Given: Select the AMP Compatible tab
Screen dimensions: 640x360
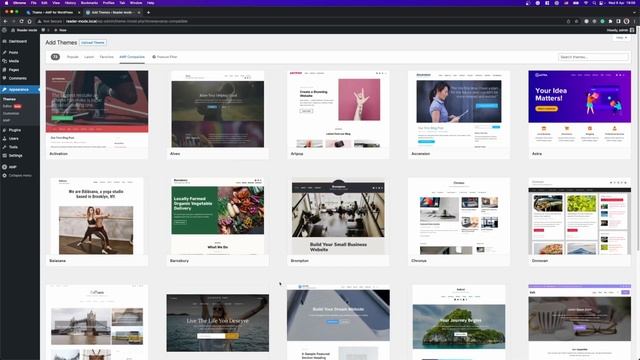Looking at the screenshot, I should click(132, 57).
